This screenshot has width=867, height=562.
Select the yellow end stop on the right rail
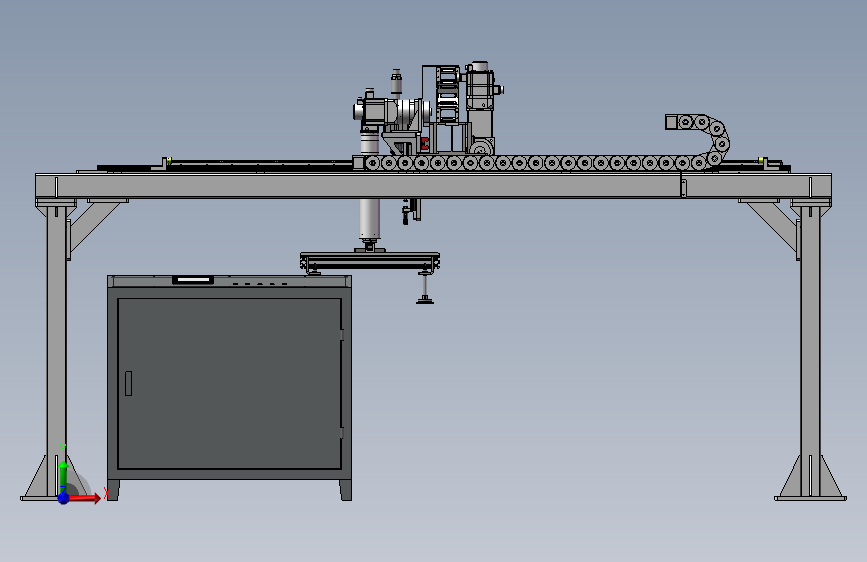click(x=761, y=161)
